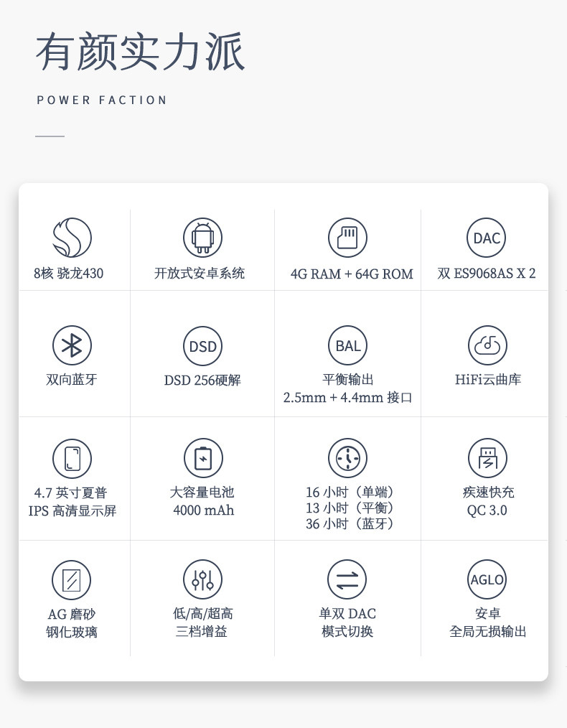This screenshot has height=728, width=567.
Task: Select the DSD circle icon
Action: pos(203,346)
